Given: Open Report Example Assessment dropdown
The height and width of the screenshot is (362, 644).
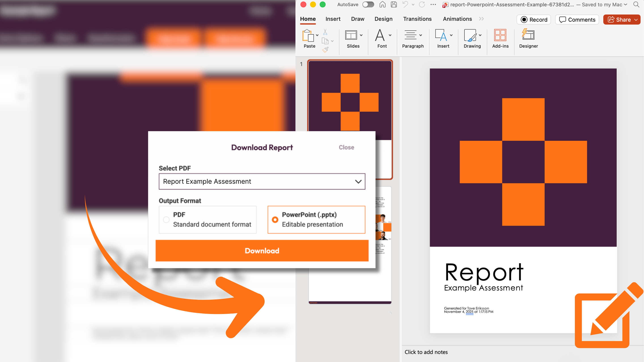Looking at the screenshot, I should coord(262,181).
